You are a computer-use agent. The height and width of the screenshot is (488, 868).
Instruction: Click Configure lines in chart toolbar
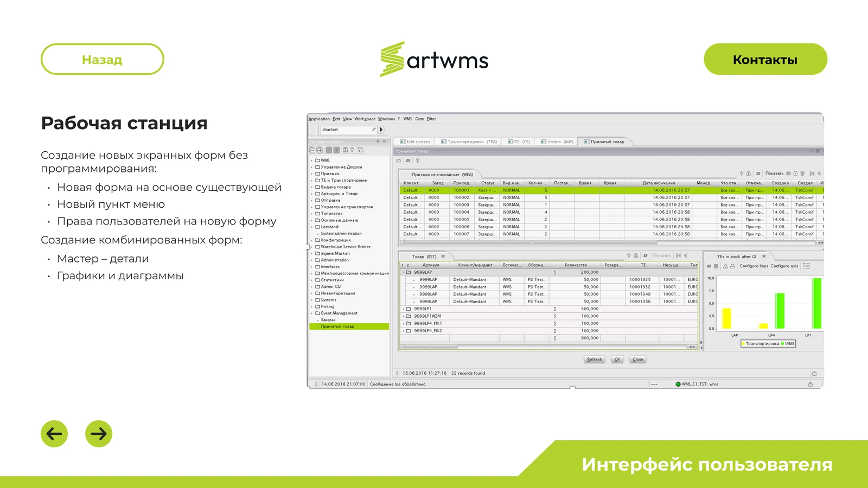(754, 266)
